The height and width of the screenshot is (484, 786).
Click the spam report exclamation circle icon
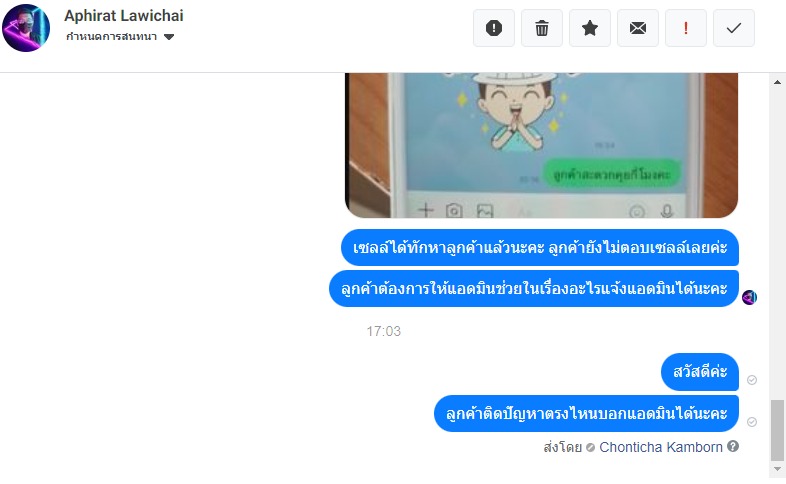494,28
